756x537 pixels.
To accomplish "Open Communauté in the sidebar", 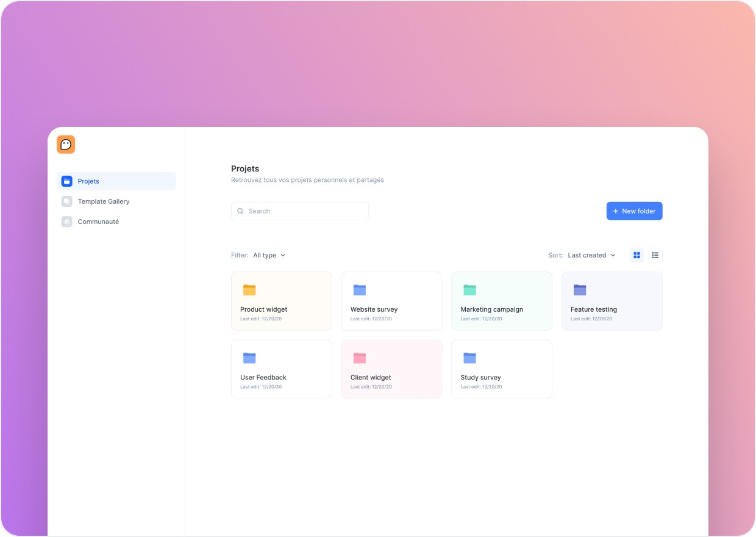I will (x=116, y=222).
